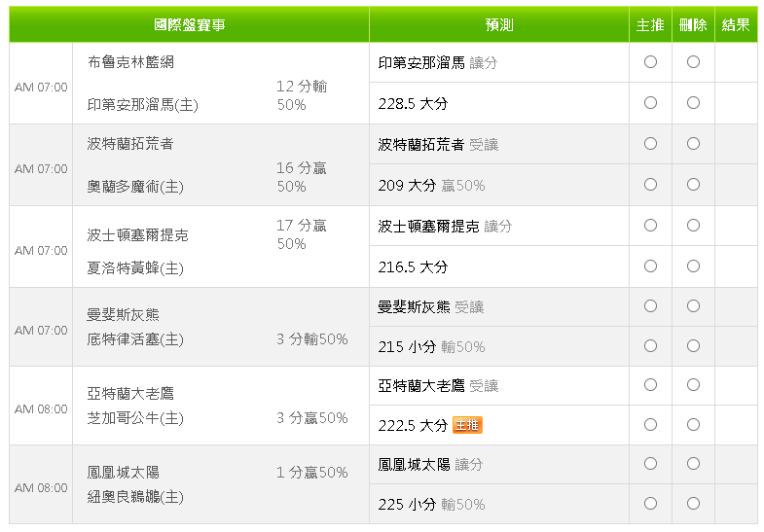Select 刪除 radio for 亞特蘭大老鷹 受讓
The image size is (764, 532).
tap(693, 385)
